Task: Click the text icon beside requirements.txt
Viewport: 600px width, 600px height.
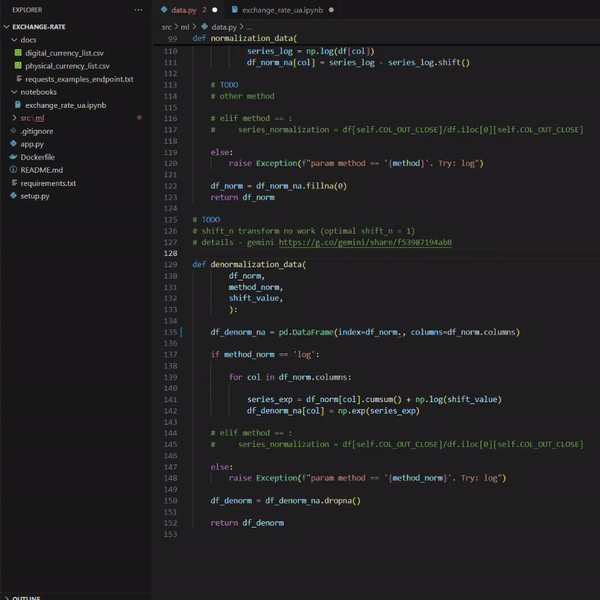Action: 15,183
